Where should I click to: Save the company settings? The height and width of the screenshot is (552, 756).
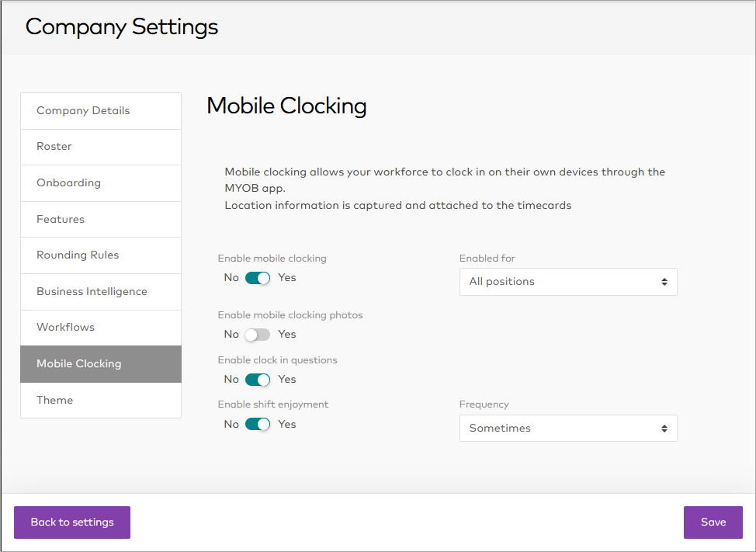point(713,522)
